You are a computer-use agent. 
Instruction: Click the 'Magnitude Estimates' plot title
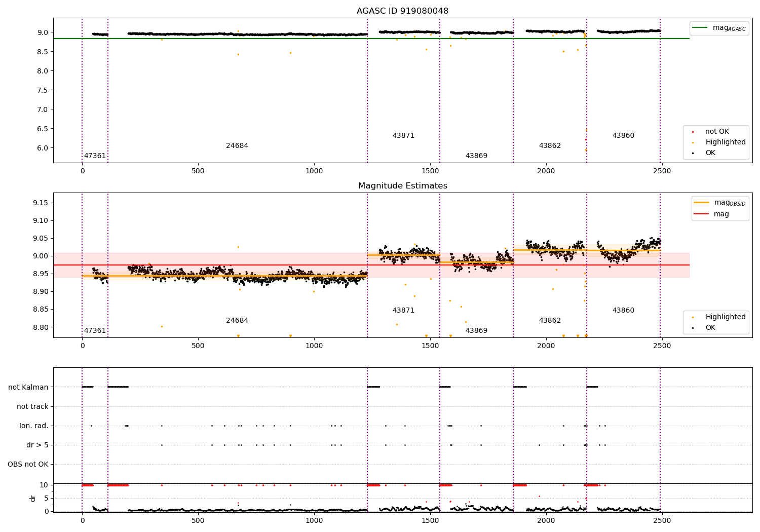(x=402, y=186)
